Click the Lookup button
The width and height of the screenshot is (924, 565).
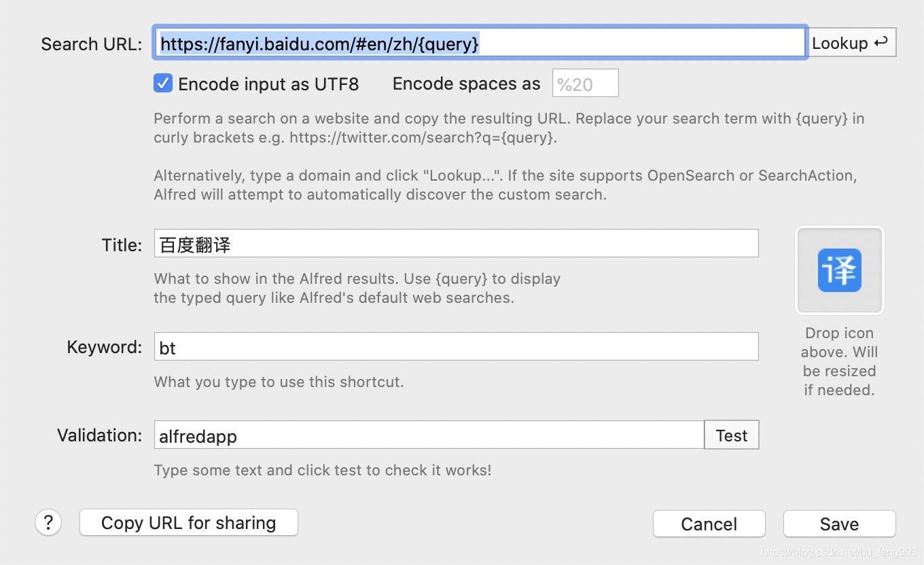click(x=852, y=43)
